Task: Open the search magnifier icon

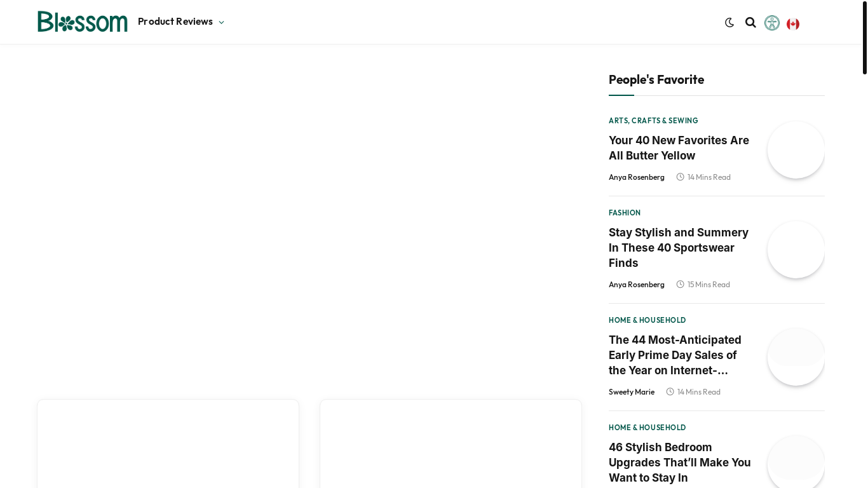Action: (x=750, y=22)
